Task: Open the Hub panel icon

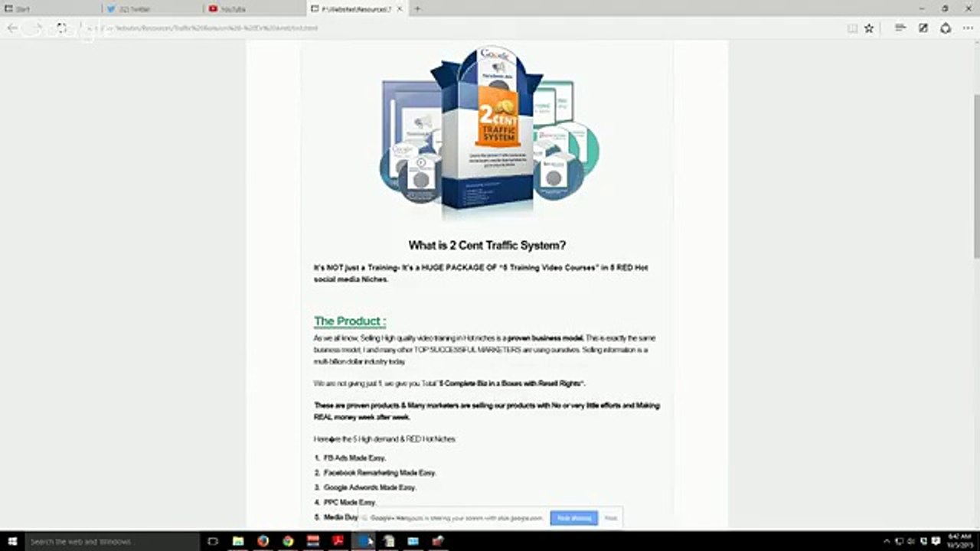Action: pyautogui.click(x=900, y=28)
